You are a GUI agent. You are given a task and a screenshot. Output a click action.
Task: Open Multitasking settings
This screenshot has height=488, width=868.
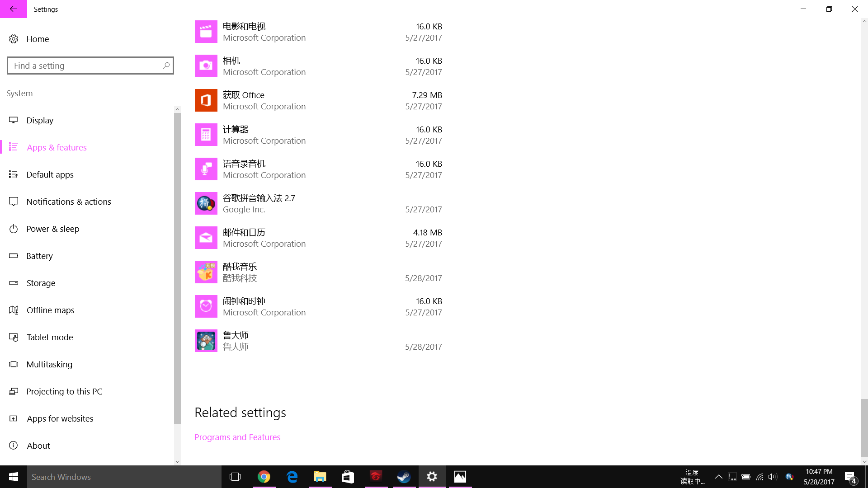pyautogui.click(x=87, y=364)
